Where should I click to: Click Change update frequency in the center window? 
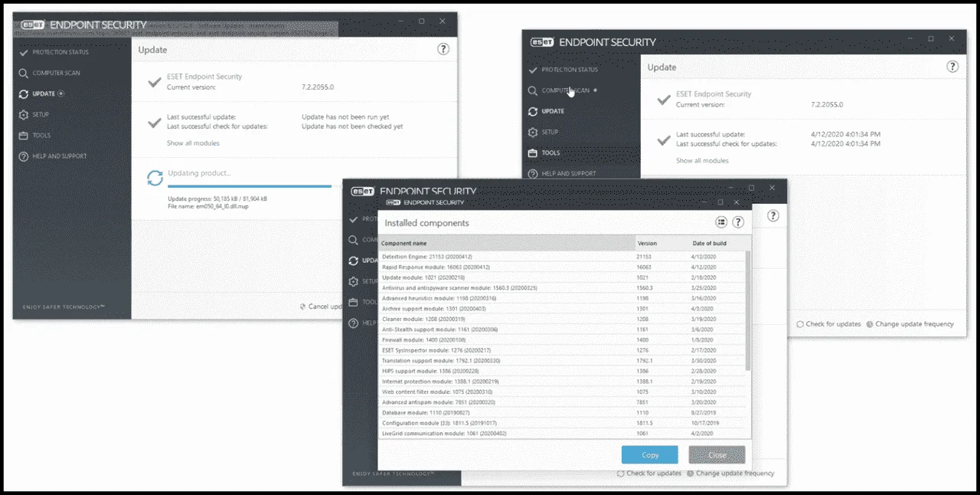[730, 474]
